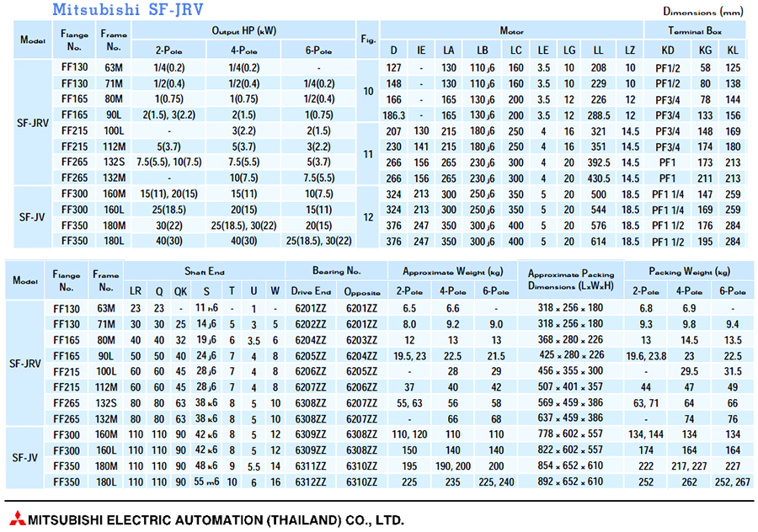Image resolution: width=758 pixels, height=532 pixels.
Task: Click the Fig. 11 cell
Action: point(367,154)
